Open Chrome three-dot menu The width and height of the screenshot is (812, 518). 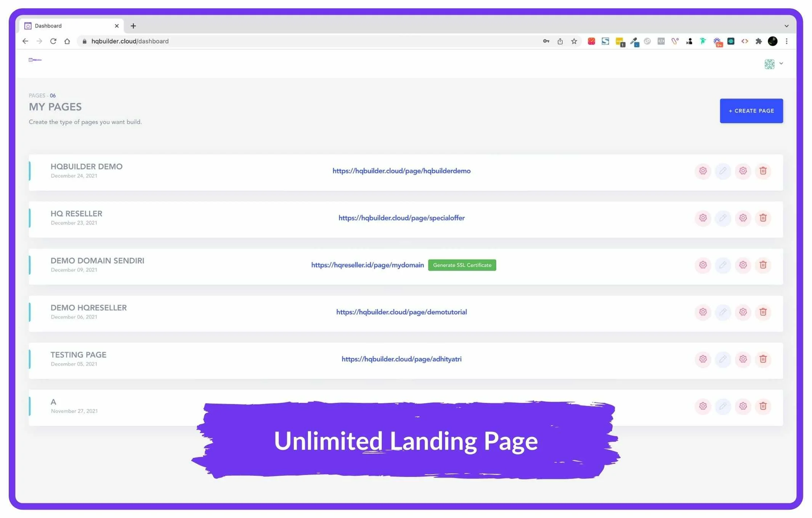[x=786, y=41]
